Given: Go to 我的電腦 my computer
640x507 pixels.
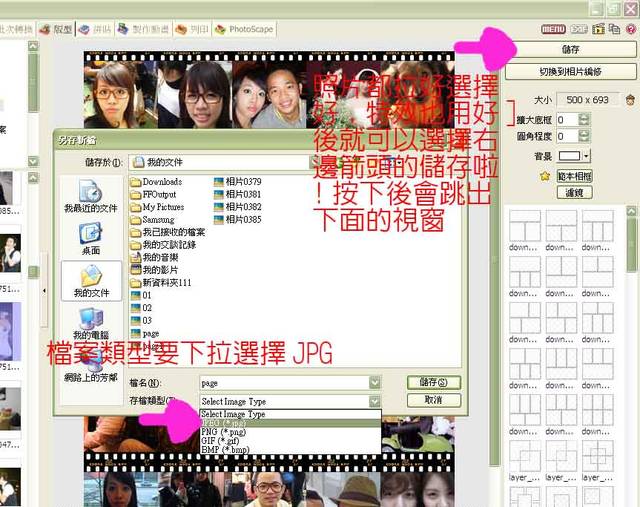Looking at the screenshot, I should click(x=91, y=324).
